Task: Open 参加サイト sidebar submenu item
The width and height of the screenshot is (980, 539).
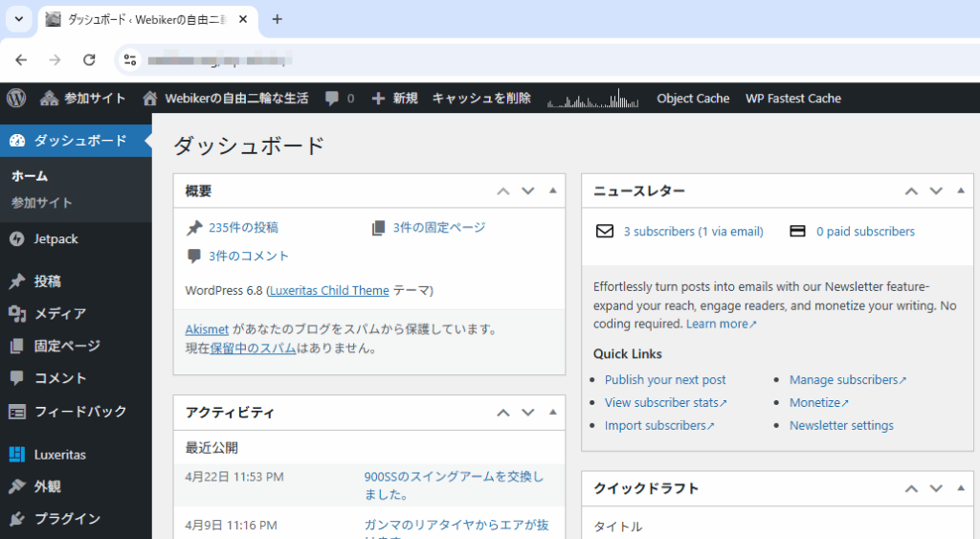Action: (42, 203)
